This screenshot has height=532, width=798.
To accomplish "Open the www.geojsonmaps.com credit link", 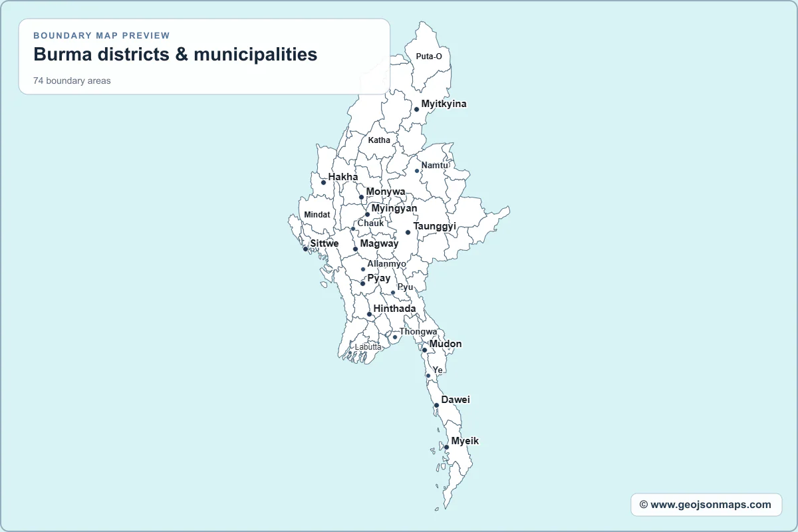I will pos(706,505).
